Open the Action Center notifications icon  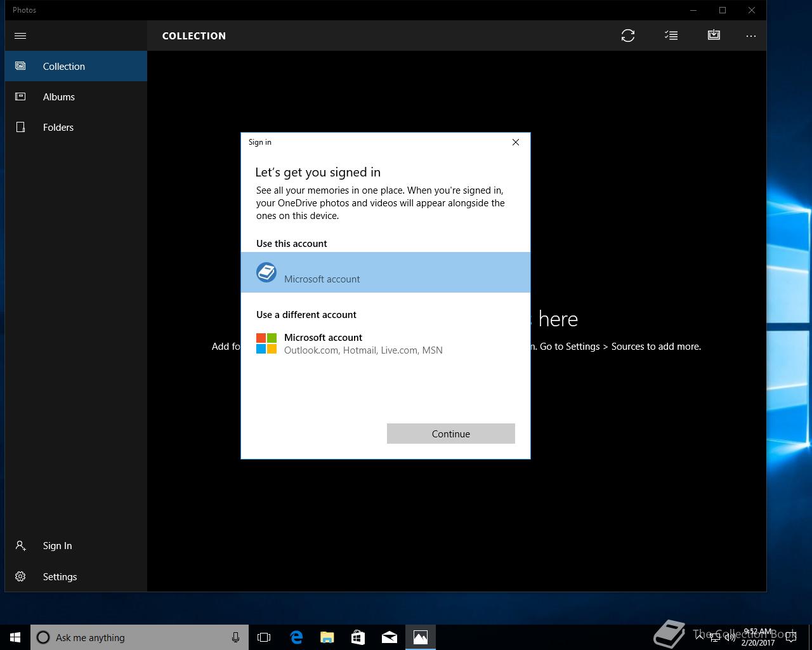(790, 637)
